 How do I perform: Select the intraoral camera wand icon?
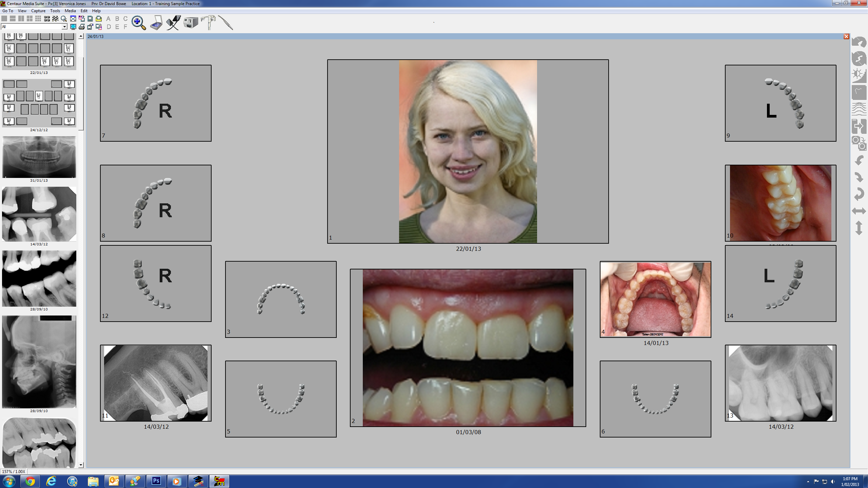click(x=225, y=23)
